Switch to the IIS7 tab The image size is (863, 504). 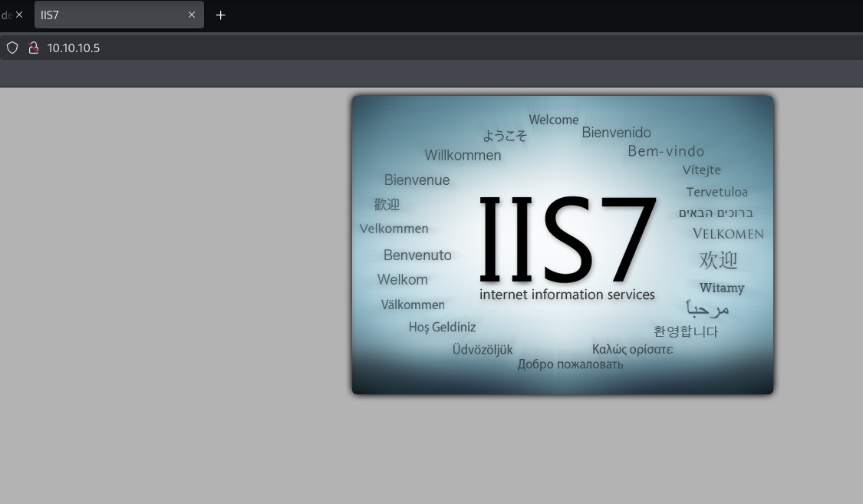tap(107, 15)
